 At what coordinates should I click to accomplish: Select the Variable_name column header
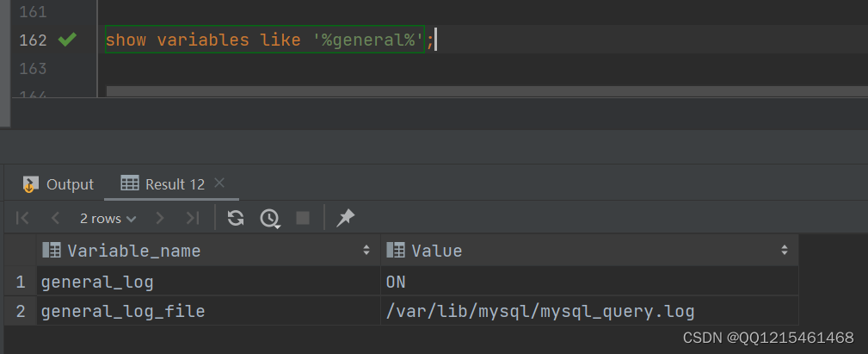click(208, 251)
